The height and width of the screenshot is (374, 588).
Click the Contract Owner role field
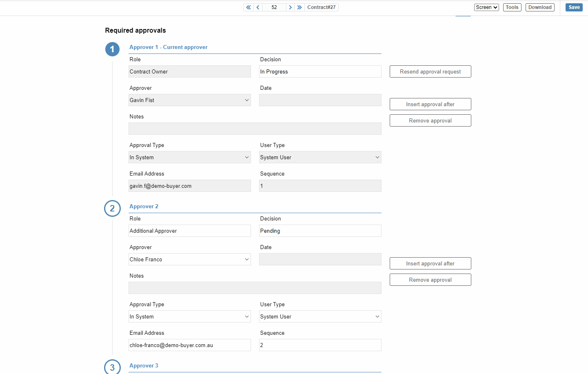coord(190,71)
